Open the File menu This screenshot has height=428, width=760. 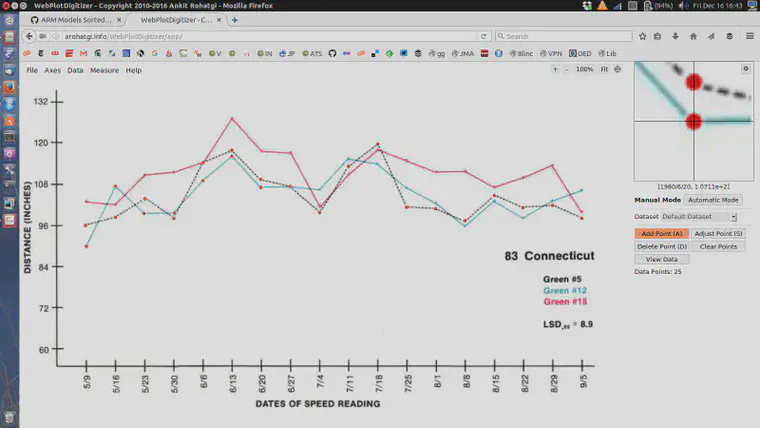click(x=32, y=70)
